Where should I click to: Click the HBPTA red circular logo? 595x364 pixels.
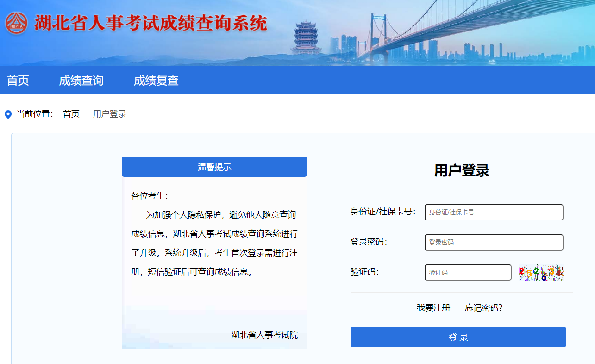pos(17,23)
